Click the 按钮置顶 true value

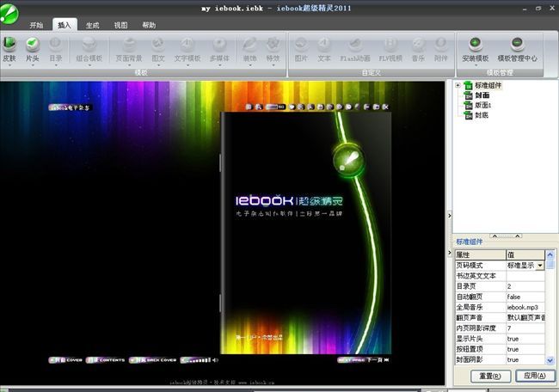pos(525,349)
